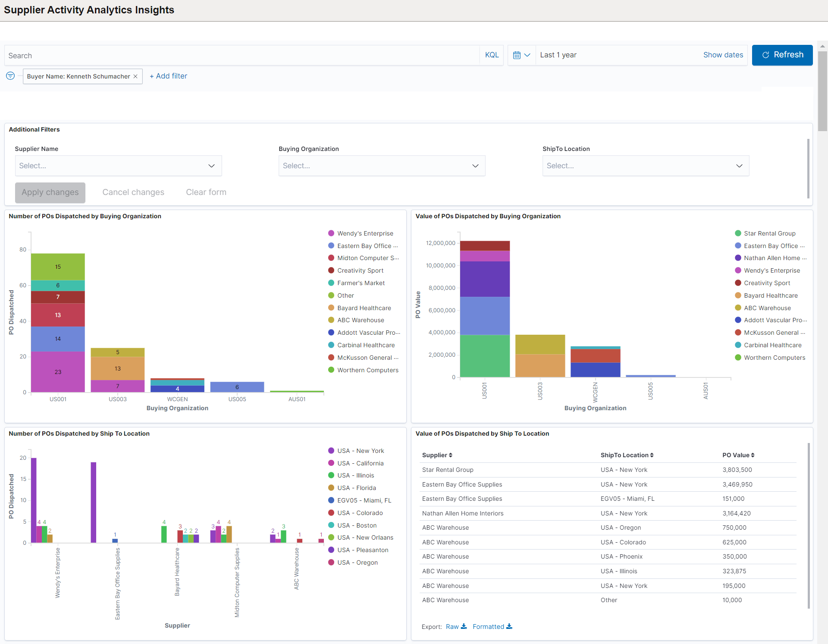This screenshot has width=828, height=644.
Task: Click the filter options icon beside the filter pill
Action: click(10, 76)
